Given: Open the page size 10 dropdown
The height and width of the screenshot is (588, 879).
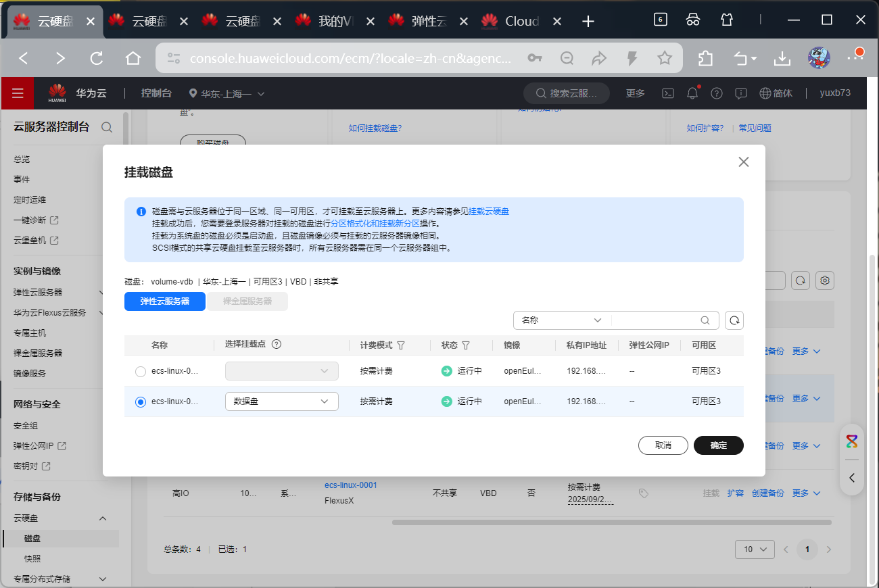Looking at the screenshot, I should tap(755, 549).
